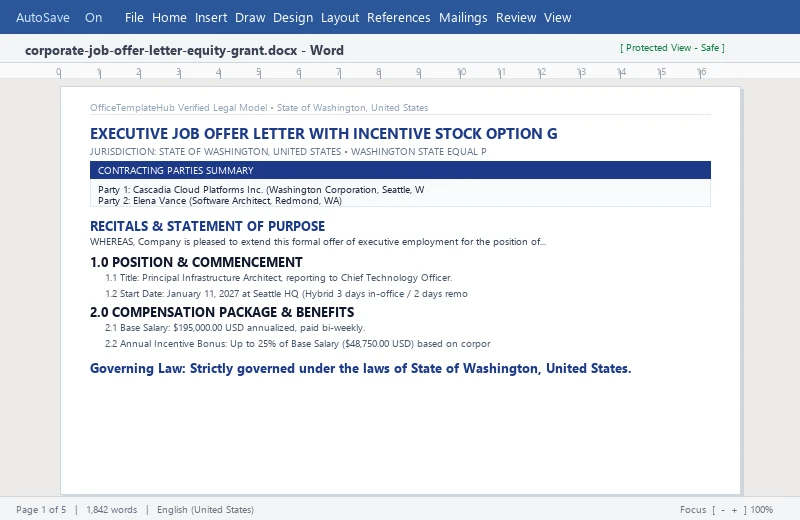Open the File menu
This screenshot has height=520, width=800.
(x=134, y=17)
